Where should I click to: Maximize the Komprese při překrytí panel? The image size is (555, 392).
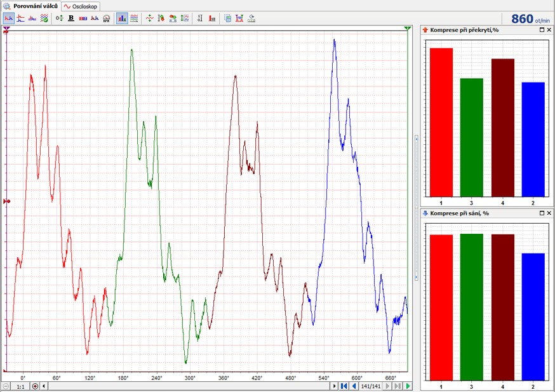point(542,30)
